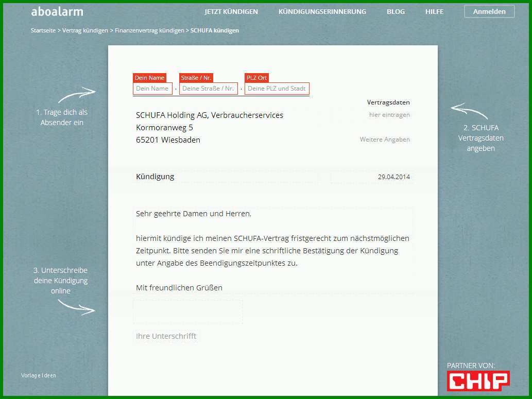Click the Vertragsdaten heading
This screenshot has width=532, height=399.
388,102
